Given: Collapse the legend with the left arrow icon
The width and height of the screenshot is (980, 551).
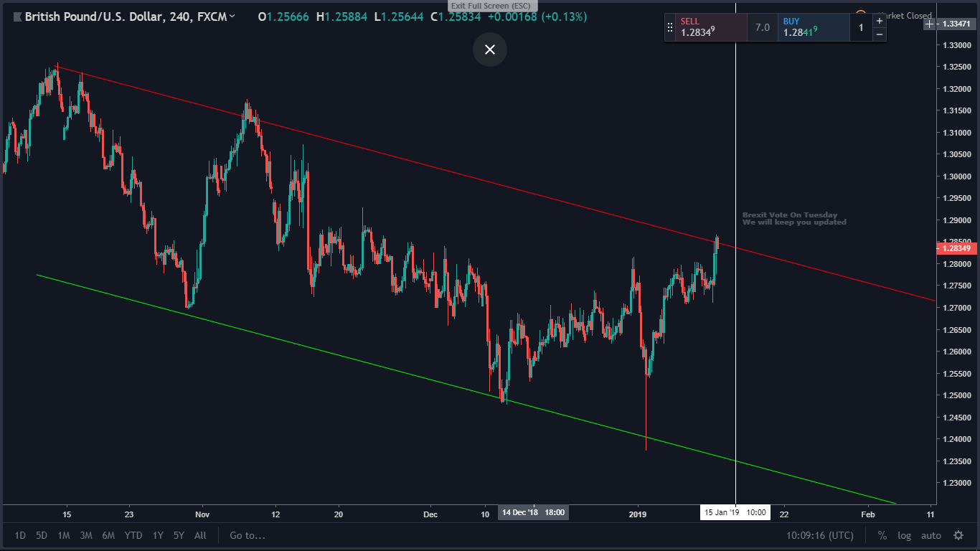Looking at the screenshot, I should 17,16.
